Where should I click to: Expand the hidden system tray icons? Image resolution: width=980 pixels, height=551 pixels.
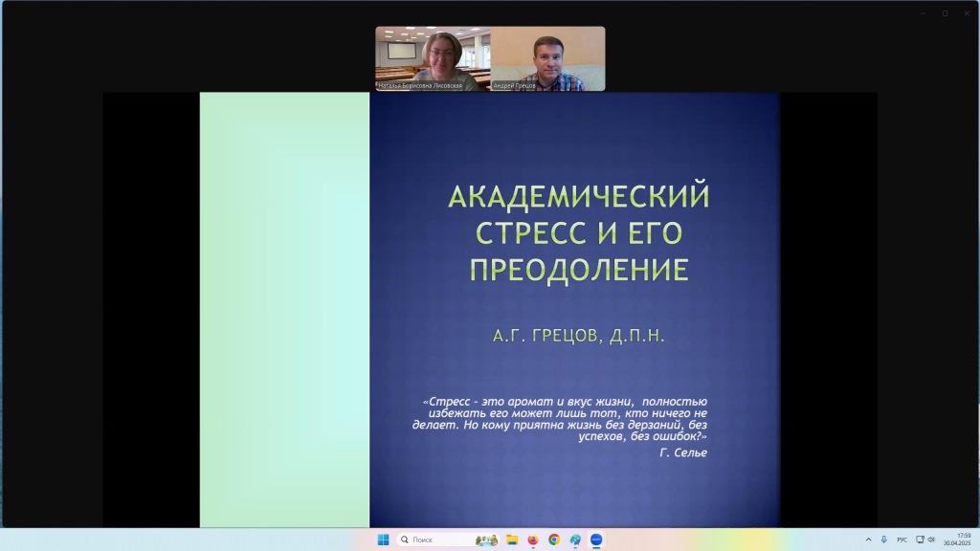[x=868, y=540]
